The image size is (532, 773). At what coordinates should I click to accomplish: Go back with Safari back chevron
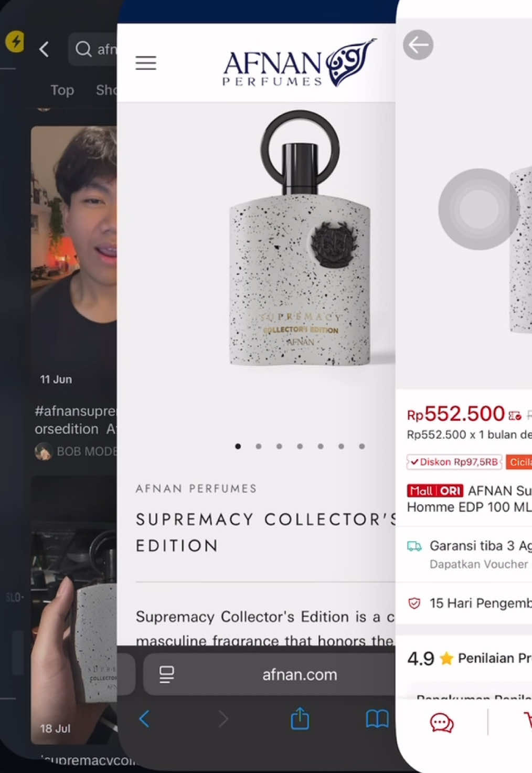point(144,718)
